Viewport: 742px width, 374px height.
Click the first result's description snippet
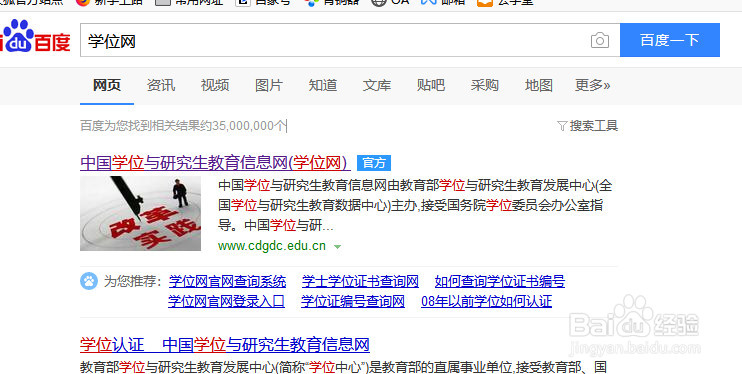click(x=415, y=205)
